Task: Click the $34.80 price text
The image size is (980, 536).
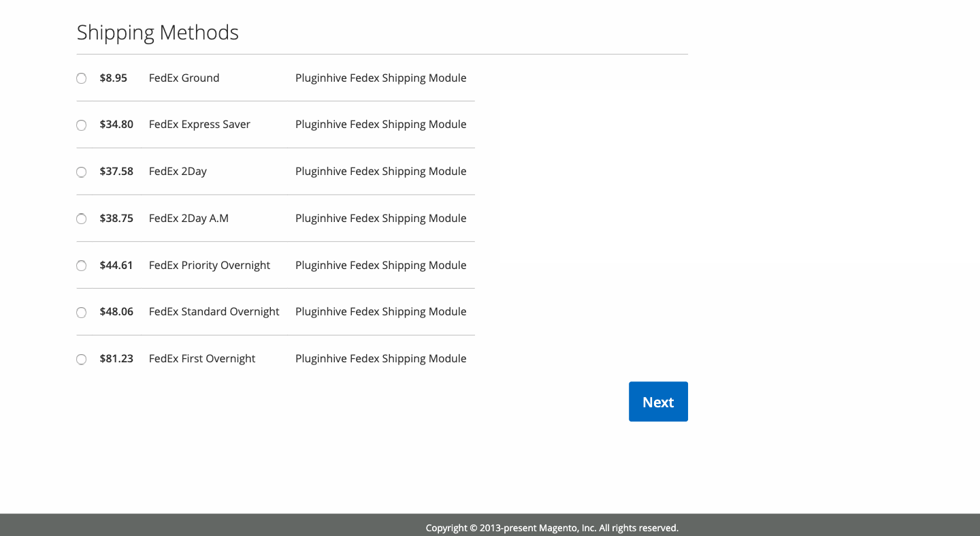Action: click(x=116, y=124)
